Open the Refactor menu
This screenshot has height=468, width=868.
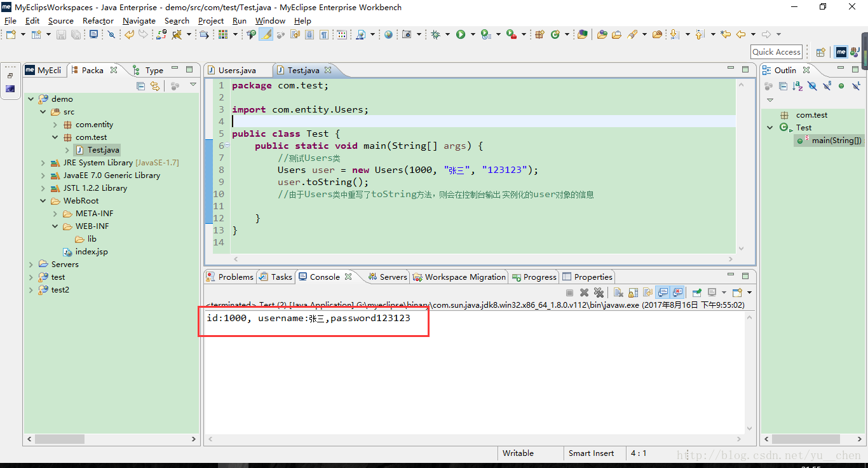pyautogui.click(x=98, y=20)
